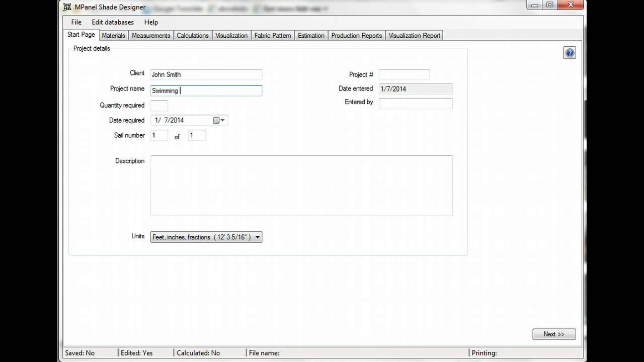The height and width of the screenshot is (362, 644).
Task: Click the blue help question mark icon
Action: coord(570,53)
